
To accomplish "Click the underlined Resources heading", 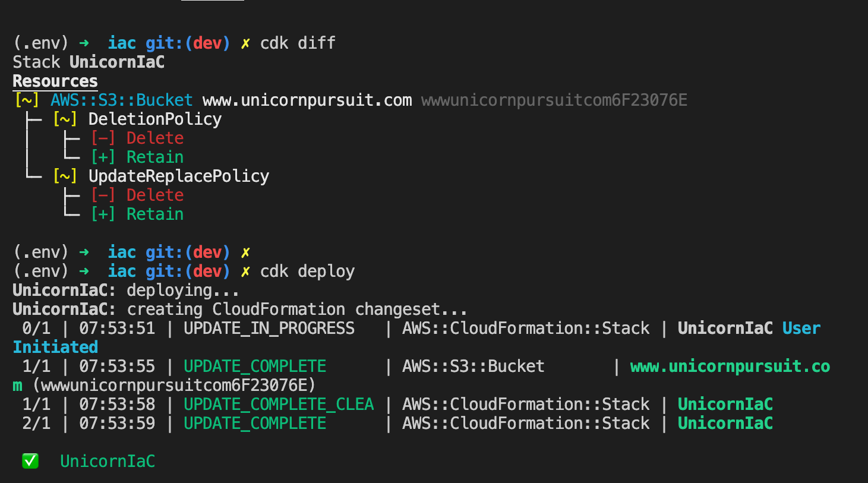I will tap(55, 81).
